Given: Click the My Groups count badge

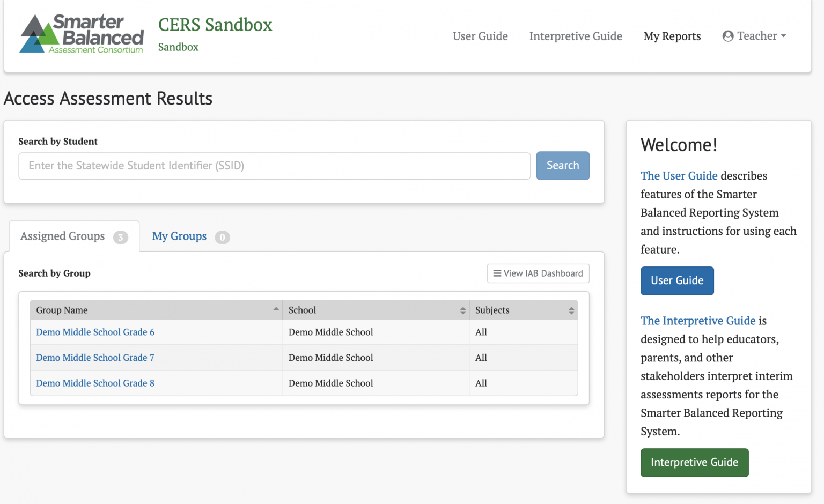Looking at the screenshot, I should (222, 237).
